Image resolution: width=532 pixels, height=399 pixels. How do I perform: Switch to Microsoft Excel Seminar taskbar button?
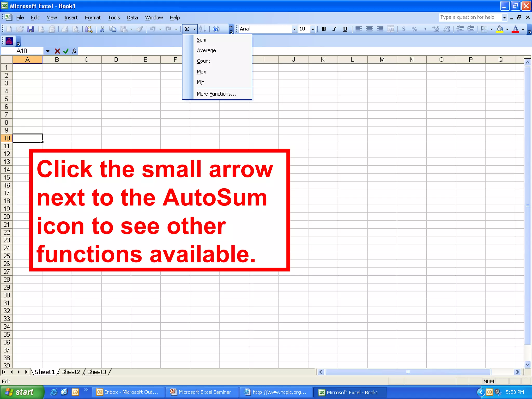(x=202, y=392)
